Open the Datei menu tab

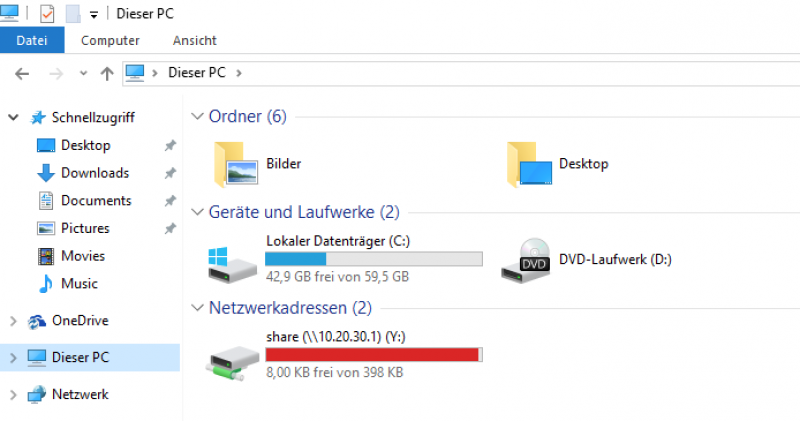[x=32, y=40]
